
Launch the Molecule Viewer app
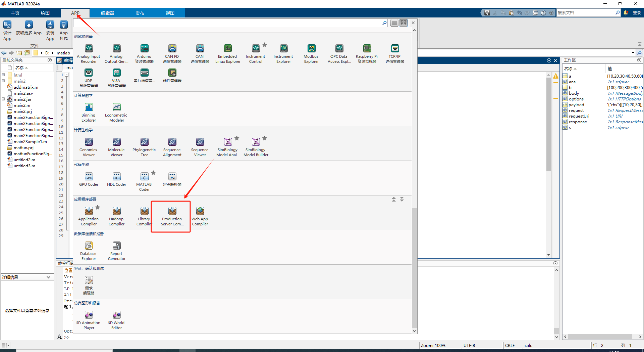click(116, 147)
